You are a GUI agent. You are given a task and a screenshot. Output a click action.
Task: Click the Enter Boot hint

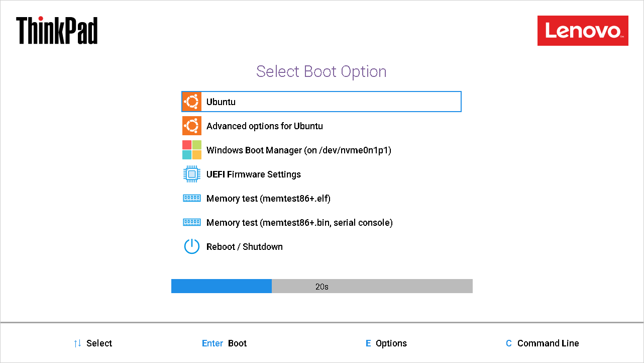(x=225, y=343)
